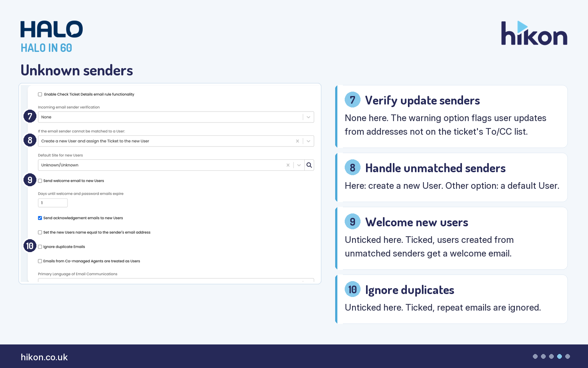Viewport: 588px width, 368px height.
Task: Click 'Primary Language of Email Communications' label
Action: (x=78, y=274)
